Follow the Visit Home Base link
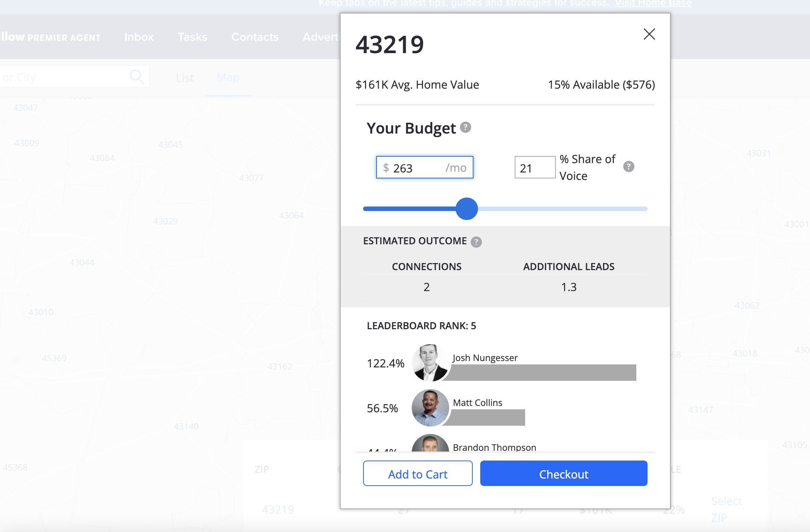 tap(653, 3)
